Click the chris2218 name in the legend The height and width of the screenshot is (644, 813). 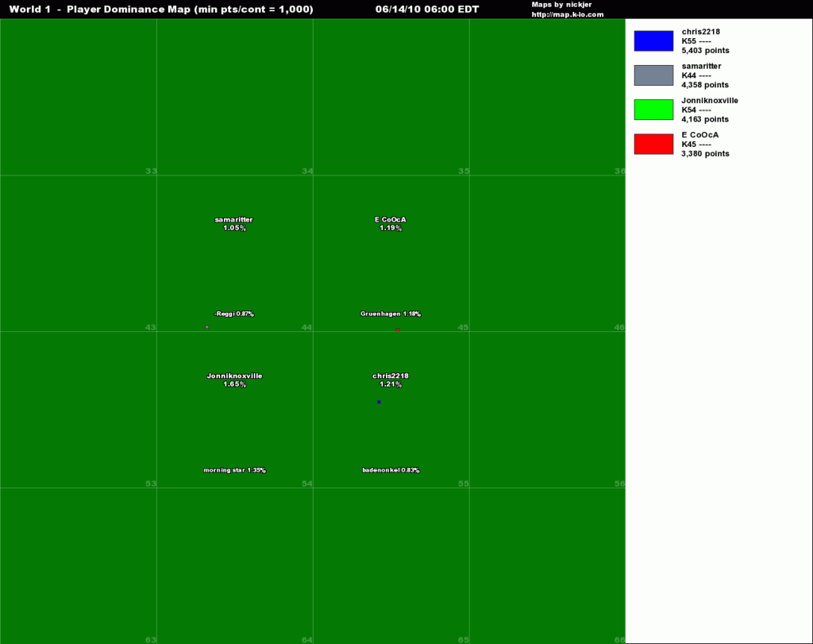click(x=700, y=32)
